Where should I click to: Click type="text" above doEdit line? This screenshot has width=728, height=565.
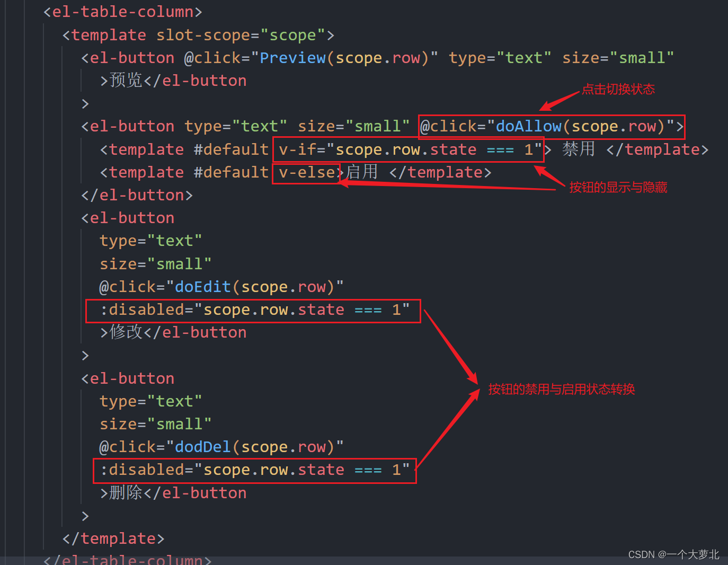151,241
